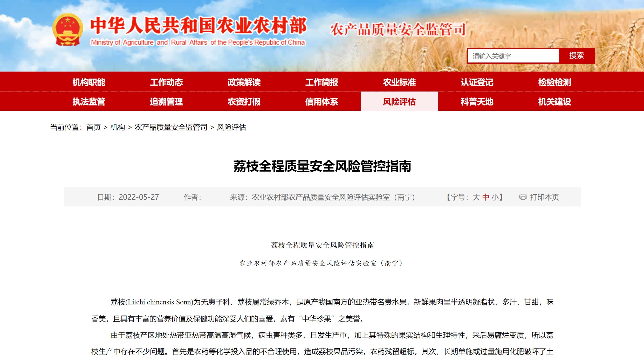Click 机构 in the breadcrumb
Image resolution: width=644 pixels, height=363 pixels.
tap(118, 127)
